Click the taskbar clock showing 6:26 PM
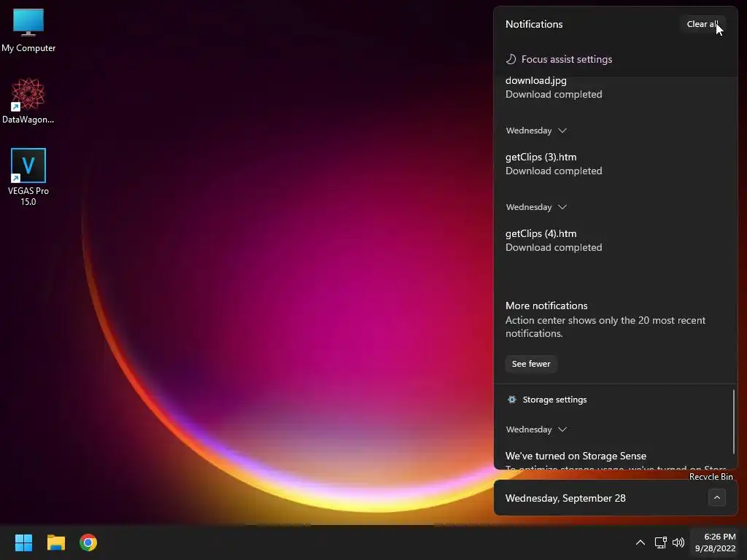747x560 pixels. [x=715, y=542]
